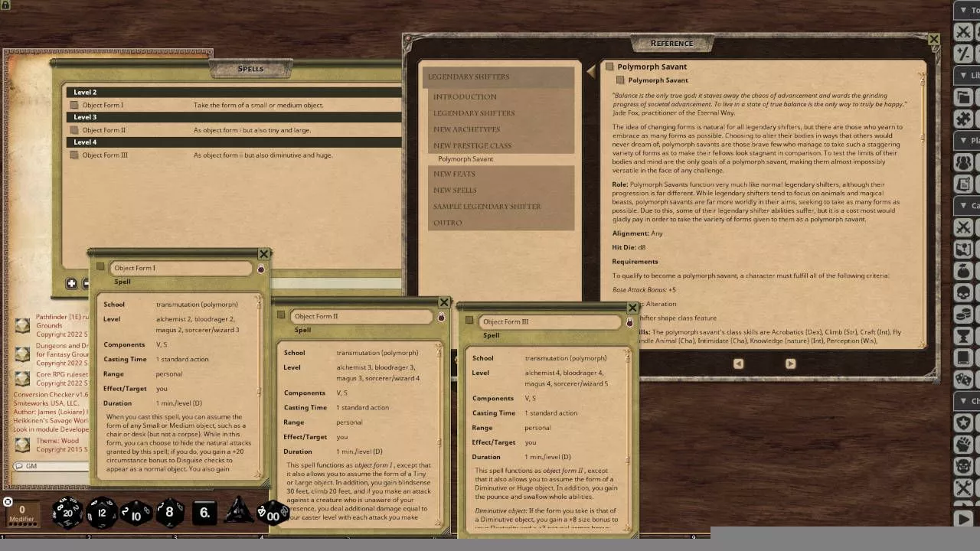Roll the d4 pyramid die

coord(238,510)
